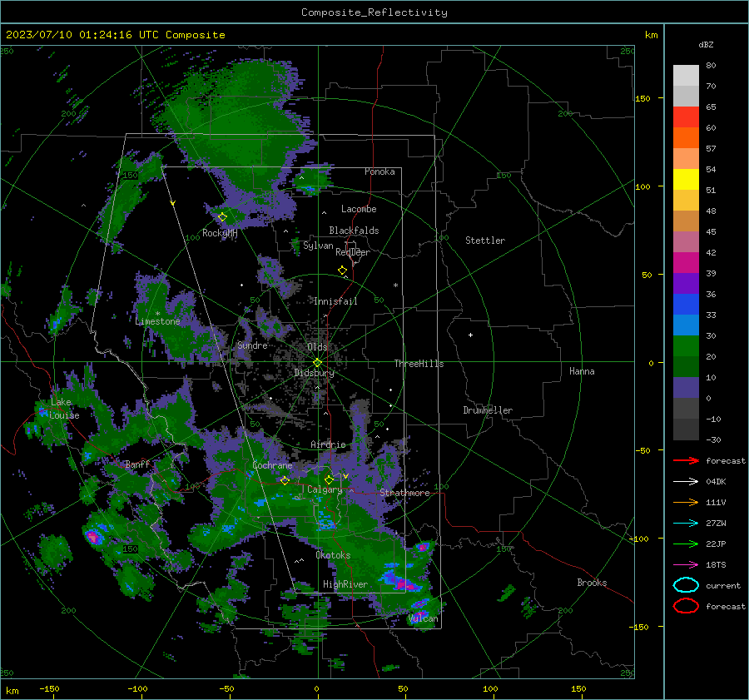Click the blue 36 dBZ legend swatch

click(x=686, y=304)
